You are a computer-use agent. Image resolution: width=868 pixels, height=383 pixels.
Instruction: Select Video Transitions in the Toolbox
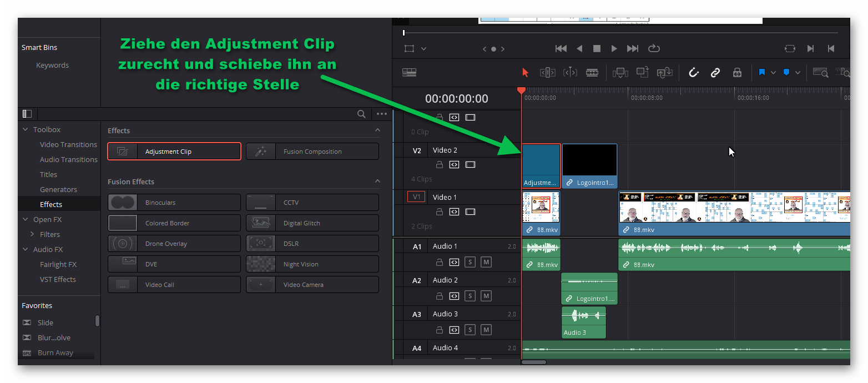[x=68, y=144]
